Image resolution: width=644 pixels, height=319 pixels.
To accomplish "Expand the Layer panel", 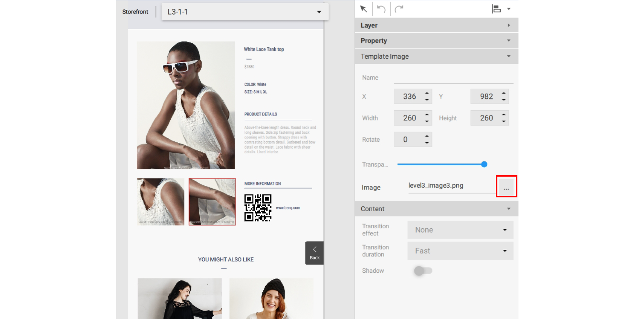I will point(436,25).
